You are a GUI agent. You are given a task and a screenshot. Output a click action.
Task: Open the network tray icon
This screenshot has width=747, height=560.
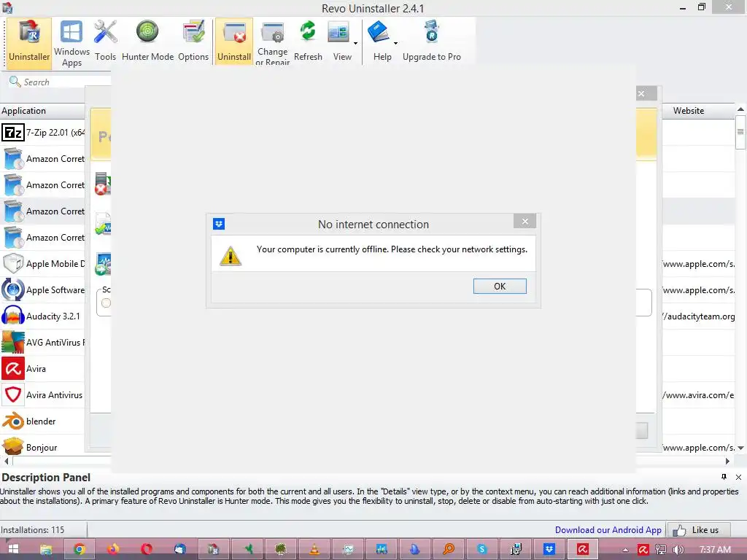pyautogui.click(x=660, y=550)
